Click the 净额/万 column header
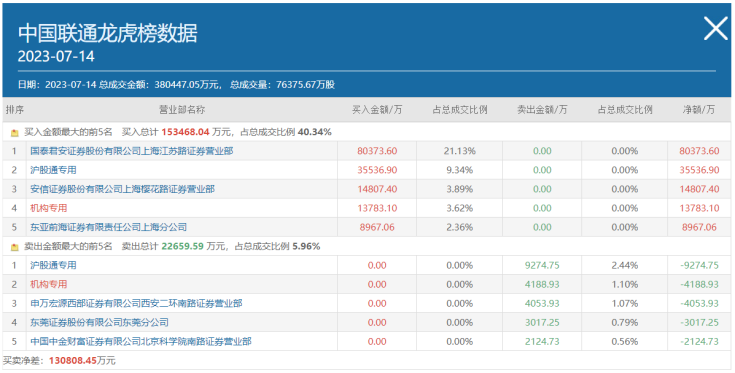The height and width of the screenshot is (373, 735). pyautogui.click(x=699, y=110)
